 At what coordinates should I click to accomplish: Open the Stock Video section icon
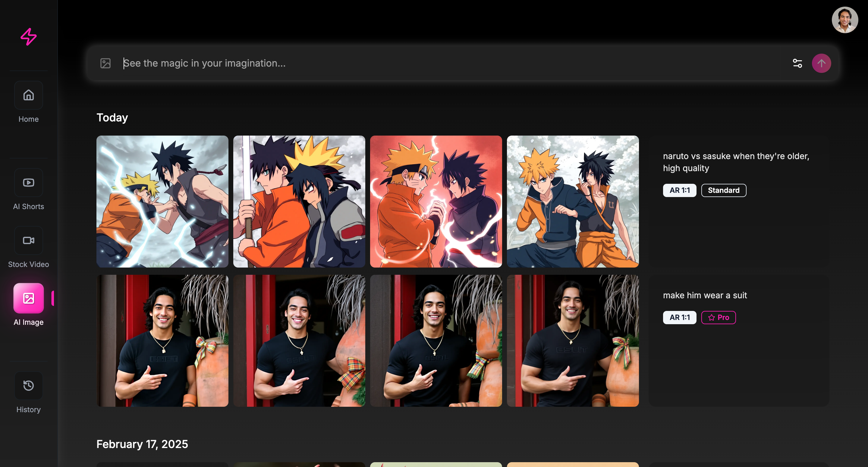[29, 240]
